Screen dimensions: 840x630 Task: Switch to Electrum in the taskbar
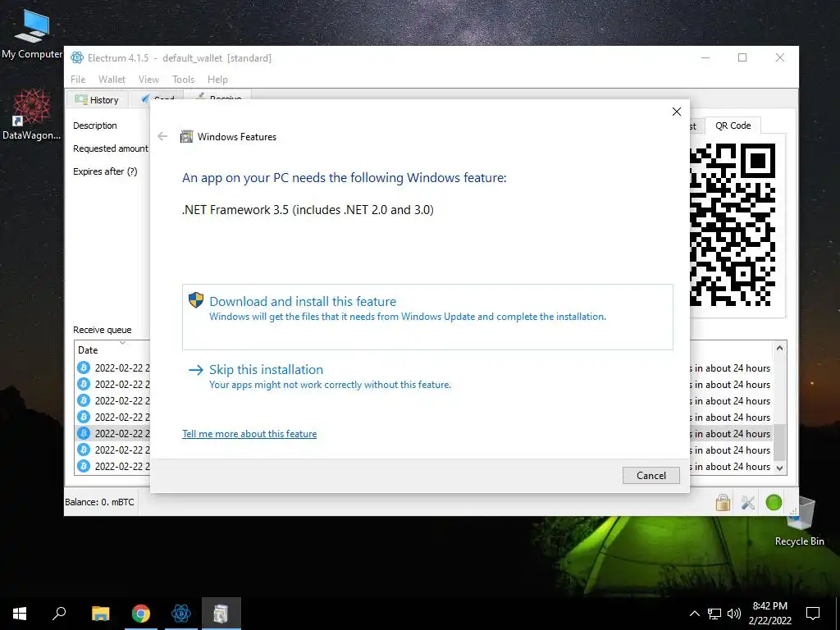point(181,614)
